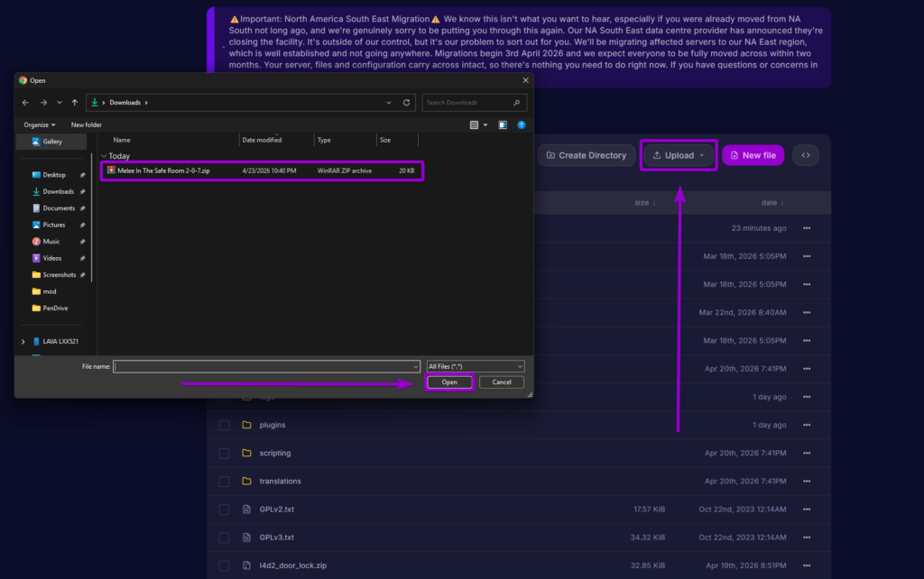Click the code editor <> icon
Screen dimensions: 924x579
(x=806, y=154)
